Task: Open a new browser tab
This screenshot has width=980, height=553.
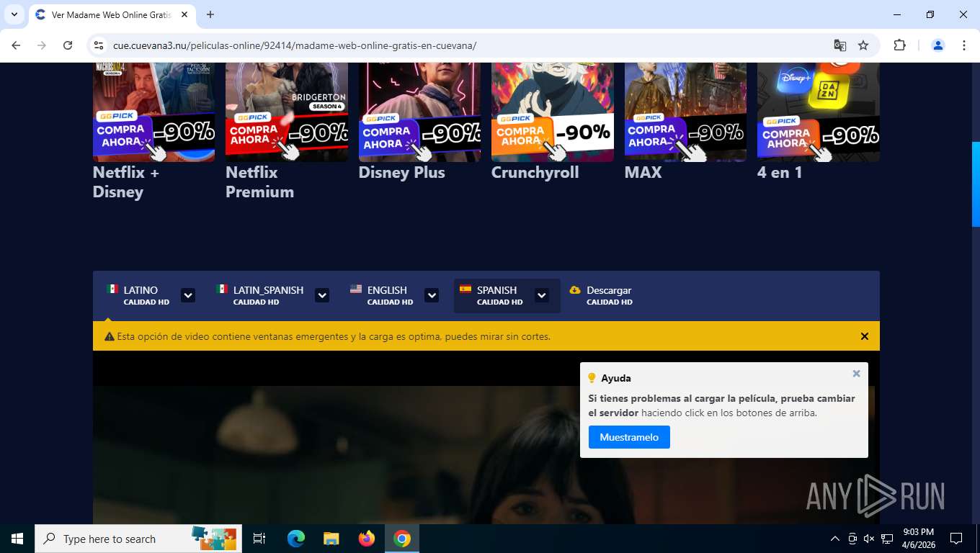Action: pos(210,14)
